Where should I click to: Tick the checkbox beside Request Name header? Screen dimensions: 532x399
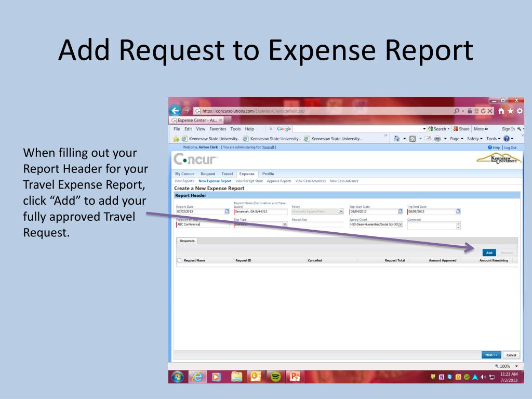tap(179, 260)
